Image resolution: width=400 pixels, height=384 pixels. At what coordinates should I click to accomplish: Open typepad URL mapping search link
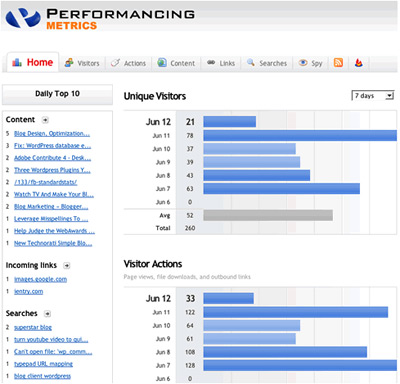coord(43,364)
